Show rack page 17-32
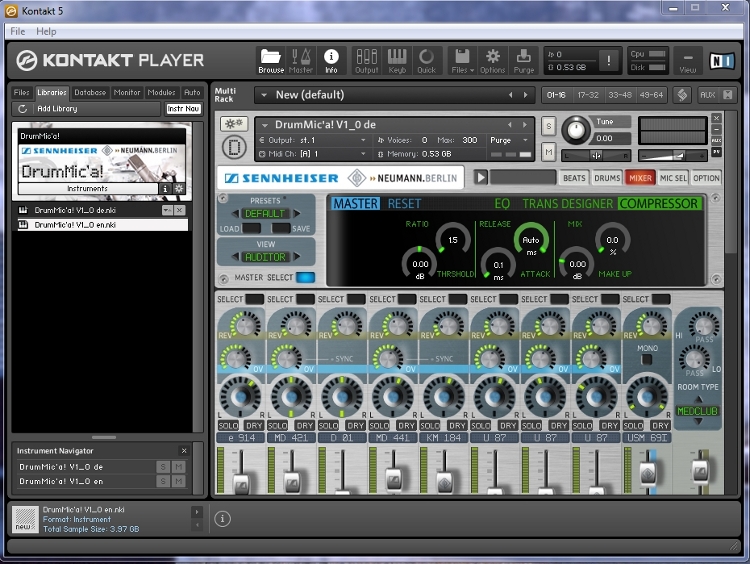Screen dimensions: 750x564 tap(588, 95)
